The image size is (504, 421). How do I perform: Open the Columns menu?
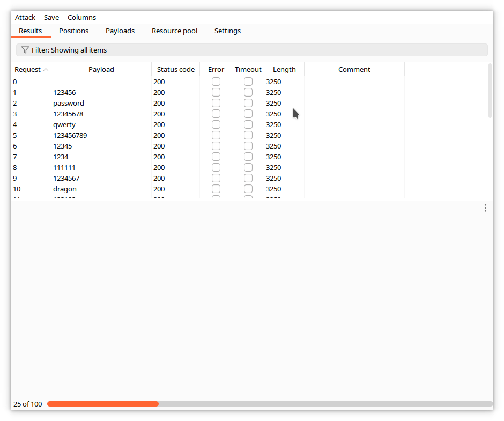click(x=81, y=17)
